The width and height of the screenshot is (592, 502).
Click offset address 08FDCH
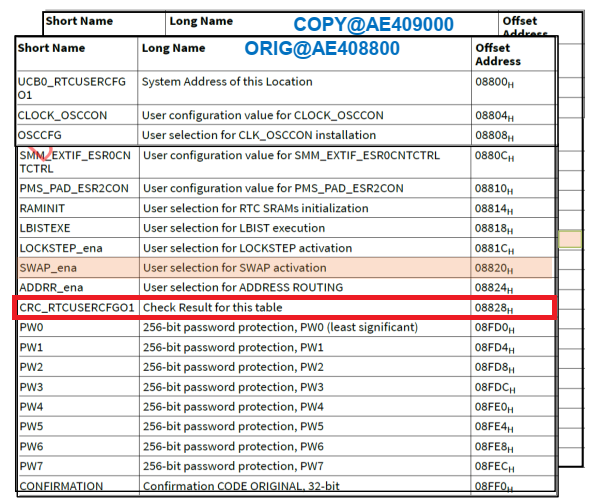495,387
